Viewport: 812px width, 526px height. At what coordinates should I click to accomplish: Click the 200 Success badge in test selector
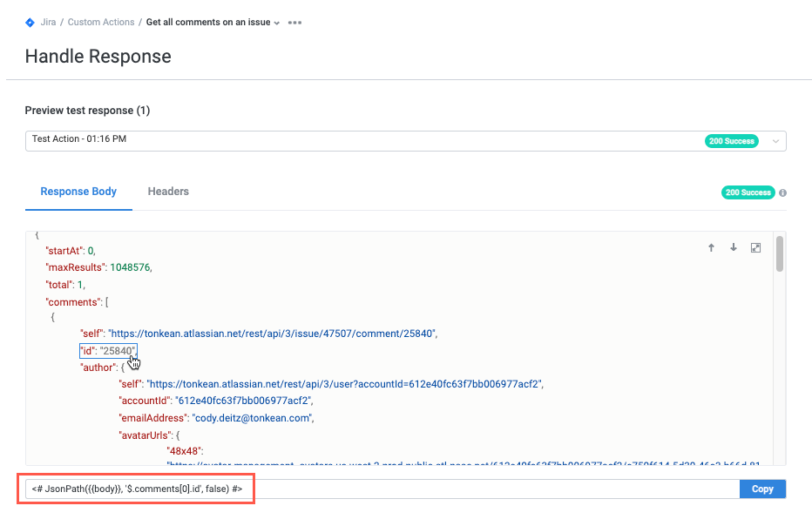click(x=731, y=140)
